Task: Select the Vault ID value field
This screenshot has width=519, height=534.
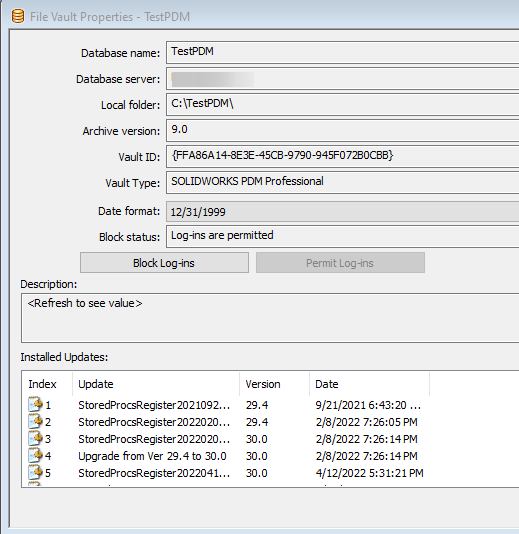Action: (x=343, y=156)
